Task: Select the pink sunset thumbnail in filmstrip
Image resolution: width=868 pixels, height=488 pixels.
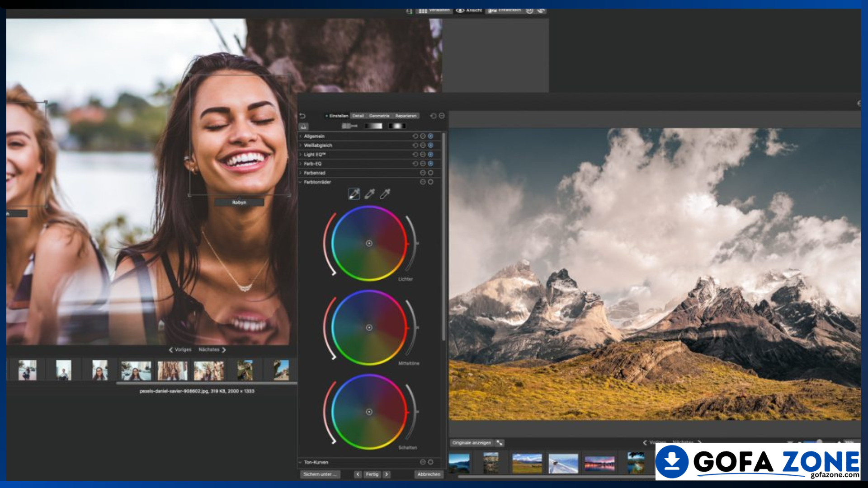Action: [599, 463]
